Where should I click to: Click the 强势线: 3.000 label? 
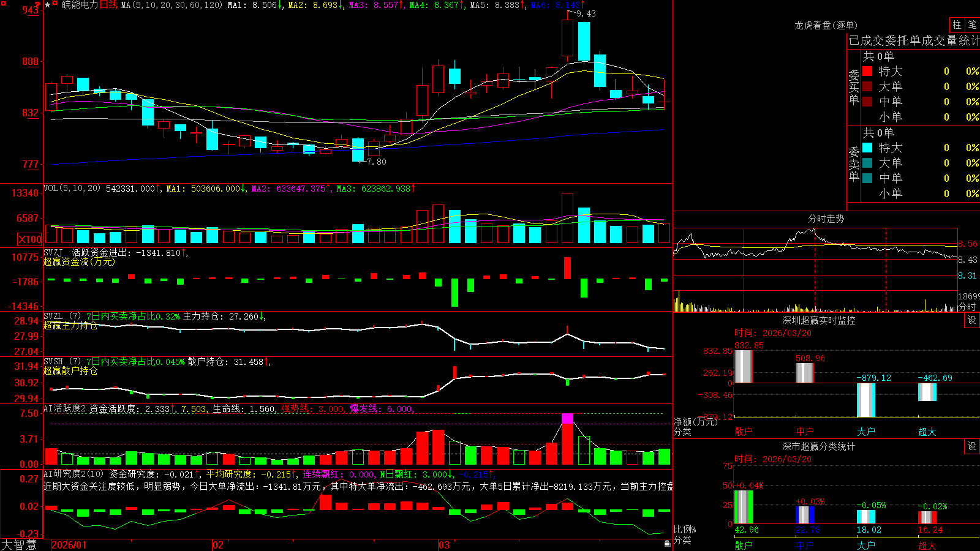pyautogui.click(x=312, y=409)
